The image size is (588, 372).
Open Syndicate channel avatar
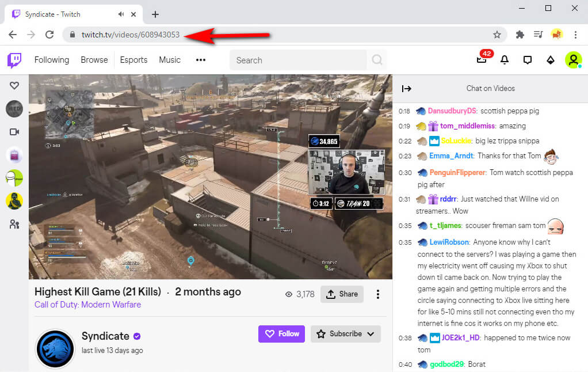(55, 349)
